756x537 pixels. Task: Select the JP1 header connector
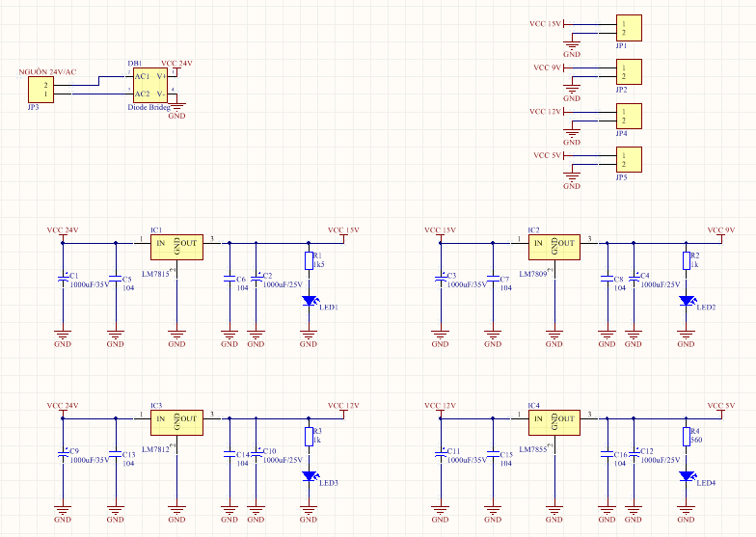(629, 28)
